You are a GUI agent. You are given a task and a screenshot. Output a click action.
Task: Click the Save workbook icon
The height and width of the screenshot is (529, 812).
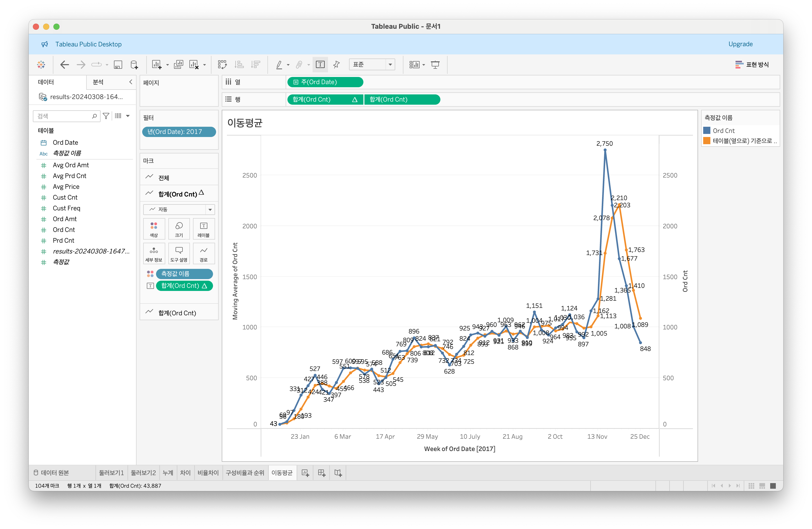(118, 64)
